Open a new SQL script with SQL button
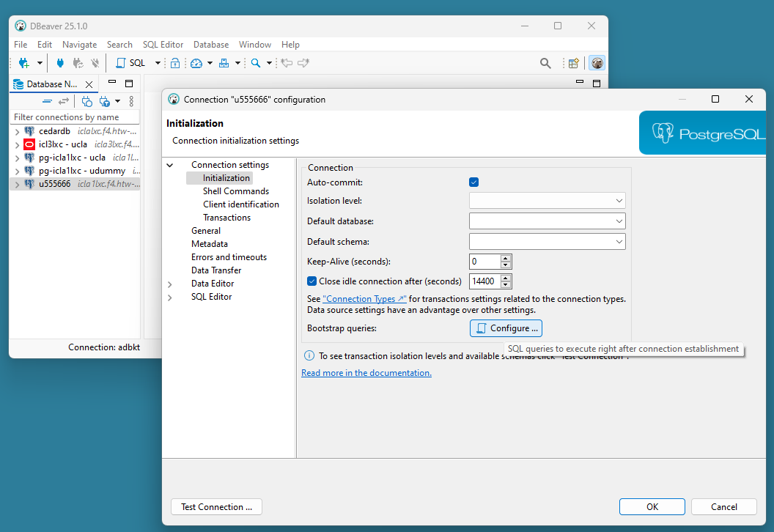 point(130,63)
